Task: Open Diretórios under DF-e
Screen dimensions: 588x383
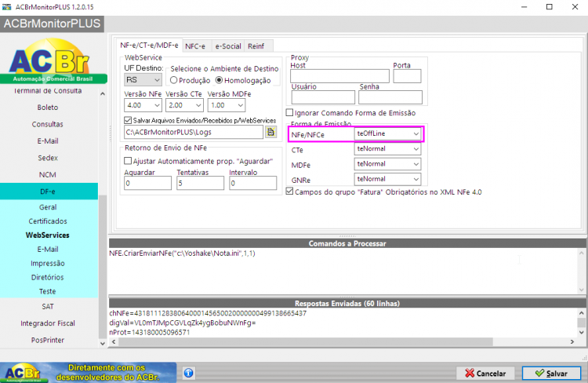Action: point(48,278)
